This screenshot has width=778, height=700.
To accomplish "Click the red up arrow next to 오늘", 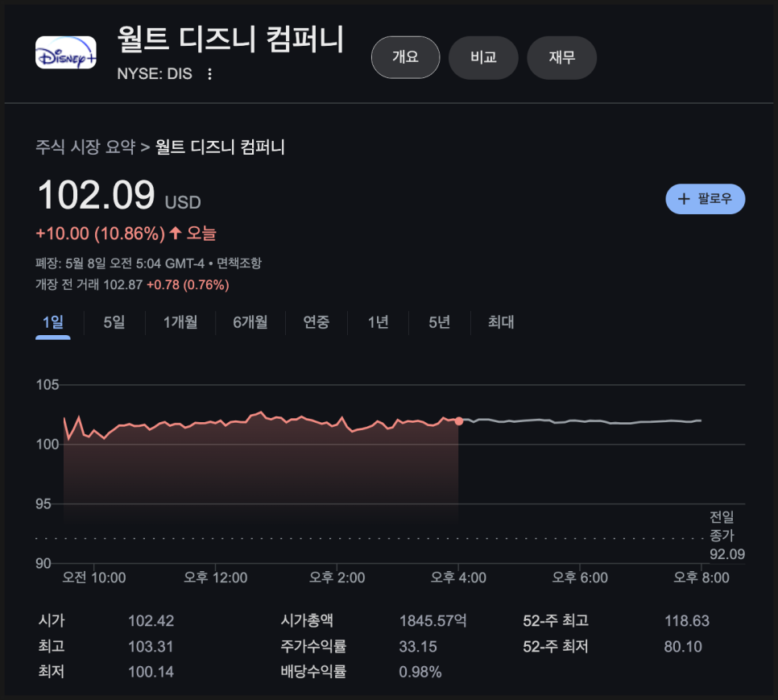I will (175, 233).
